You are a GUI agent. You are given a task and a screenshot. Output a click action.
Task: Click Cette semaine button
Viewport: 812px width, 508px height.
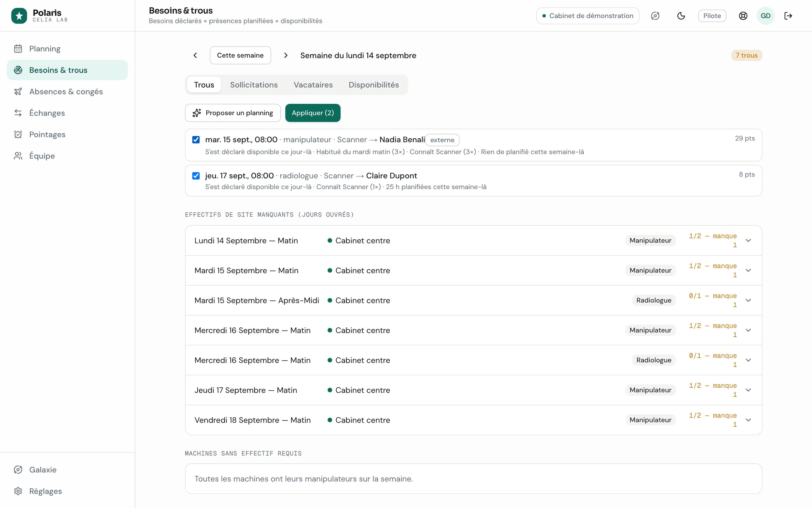coord(240,55)
